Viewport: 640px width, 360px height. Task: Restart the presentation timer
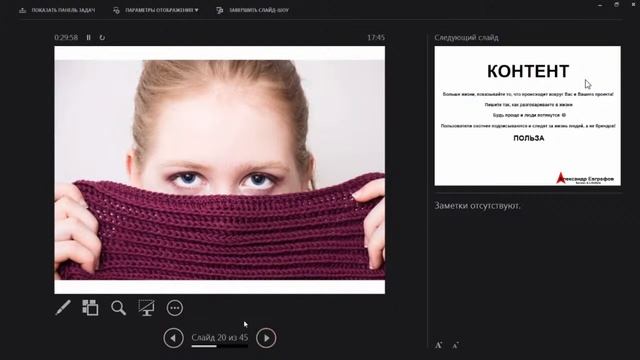click(102, 38)
